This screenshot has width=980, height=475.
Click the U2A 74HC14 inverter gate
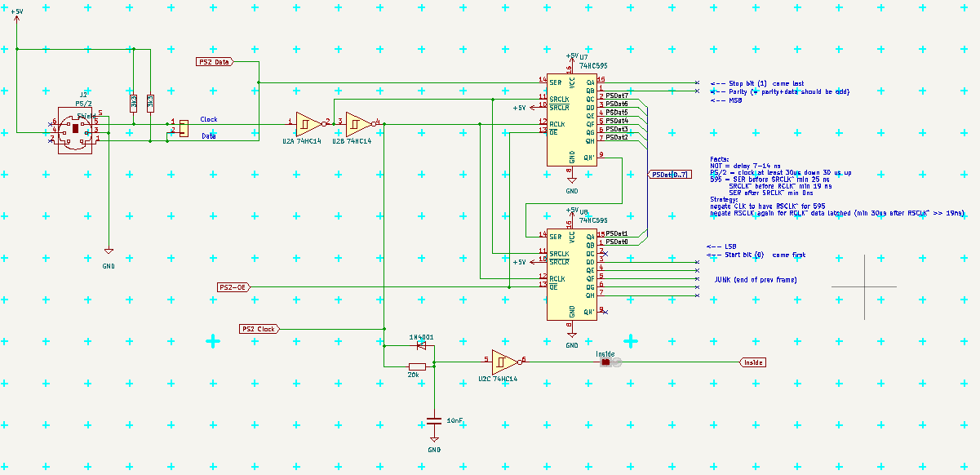tap(306, 125)
